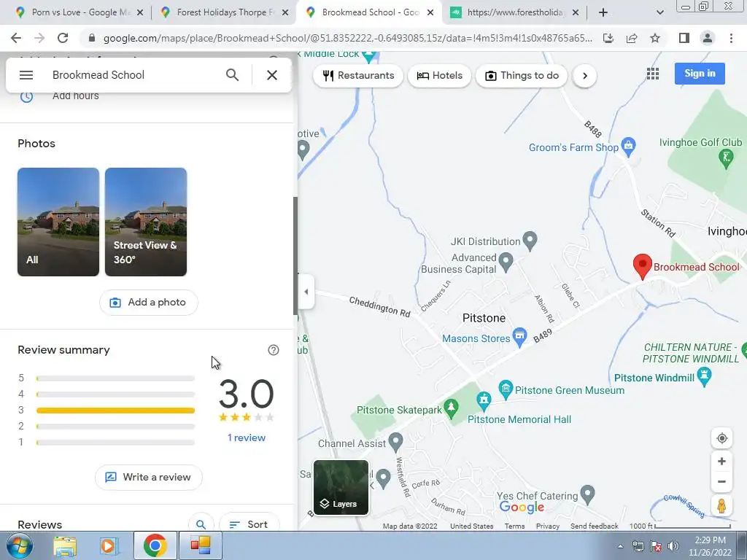This screenshot has height=560, width=747.
Task: Open the Terms link on map footer
Action: pos(514,526)
